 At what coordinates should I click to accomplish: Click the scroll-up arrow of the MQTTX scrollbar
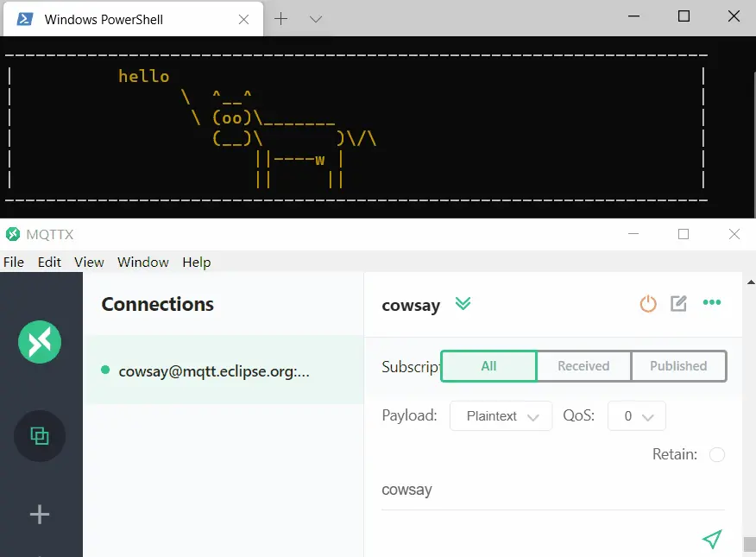click(751, 282)
